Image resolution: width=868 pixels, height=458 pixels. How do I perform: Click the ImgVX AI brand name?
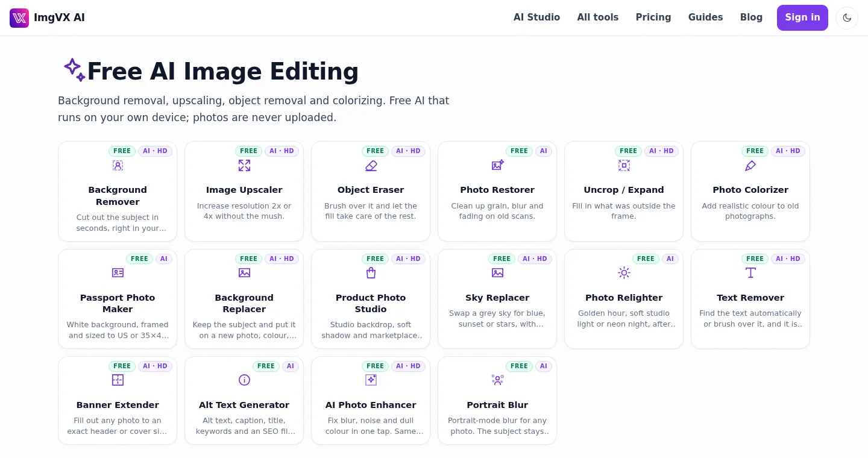point(59,17)
